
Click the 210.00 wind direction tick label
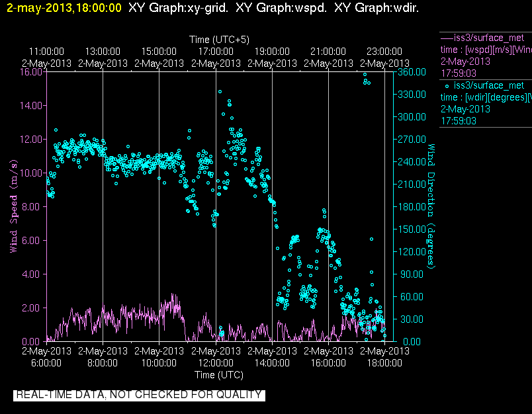tap(412, 184)
